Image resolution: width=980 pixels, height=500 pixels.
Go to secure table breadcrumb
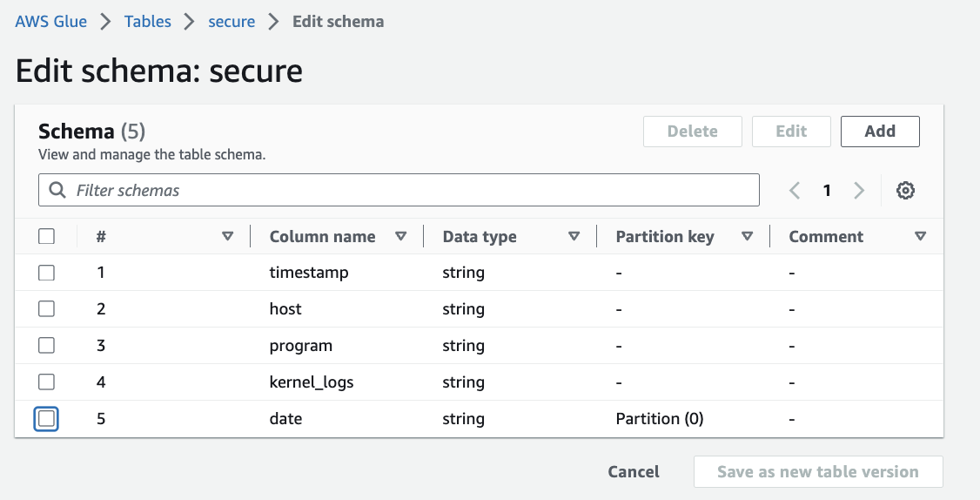click(232, 22)
